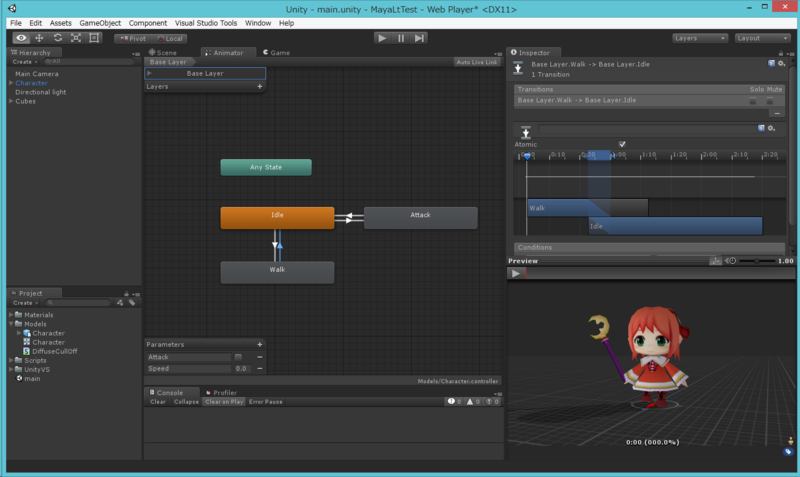Toggle Clear on Play in console

[224, 402]
